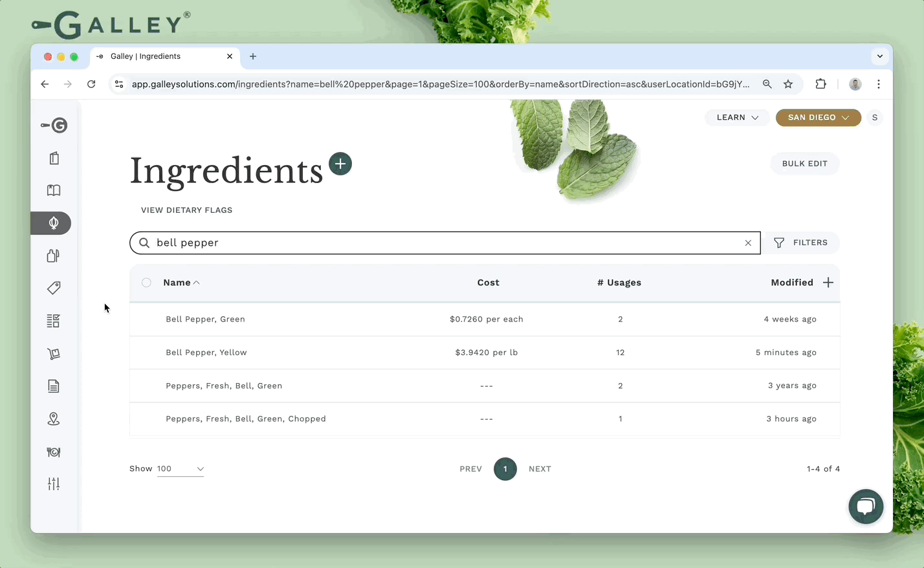Image resolution: width=924 pixels, height=568 pixels.
Task: Reload the page in the browser
Action: (x=91, y=84)
